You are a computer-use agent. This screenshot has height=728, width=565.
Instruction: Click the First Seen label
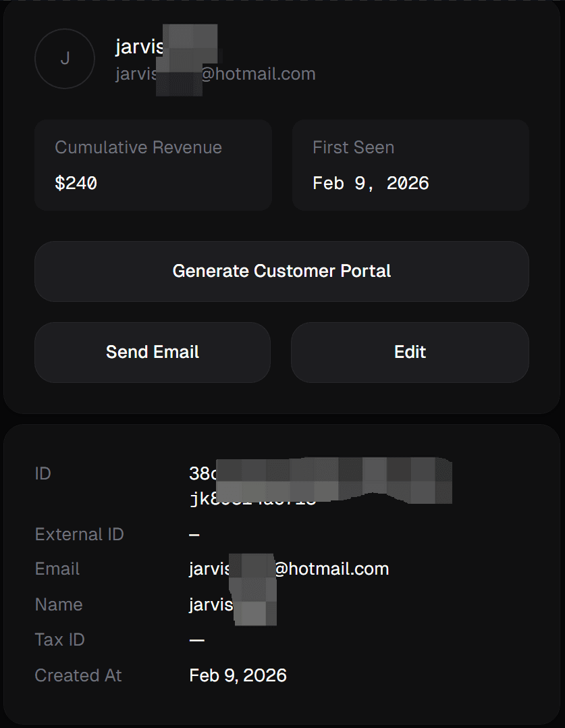353,147
